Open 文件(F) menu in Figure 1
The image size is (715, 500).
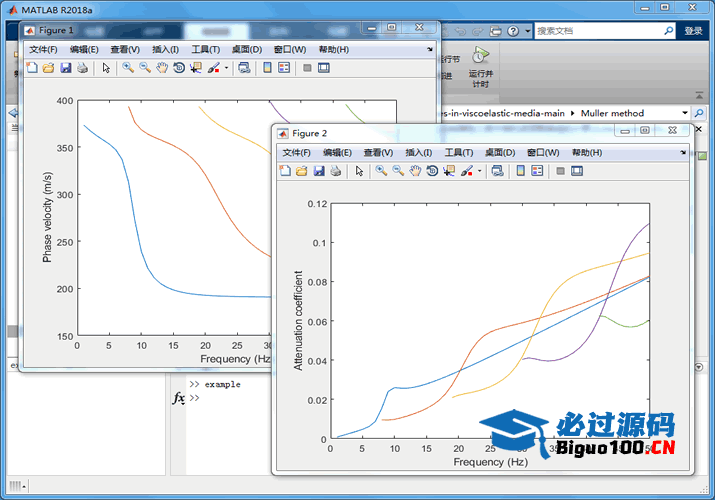[44, 50]
